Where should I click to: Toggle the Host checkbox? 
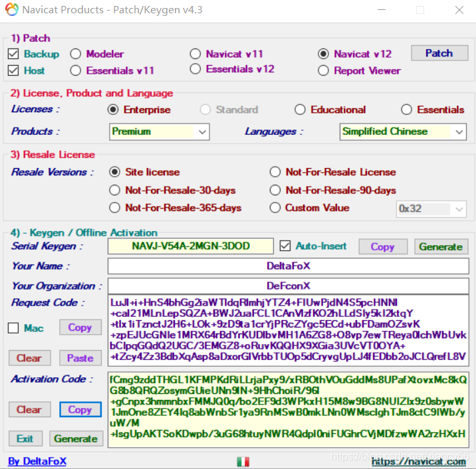tap(13, 70)
